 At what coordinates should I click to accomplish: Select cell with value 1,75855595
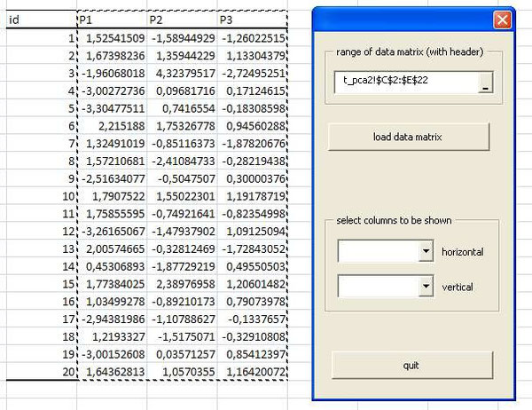coord(112,214)
